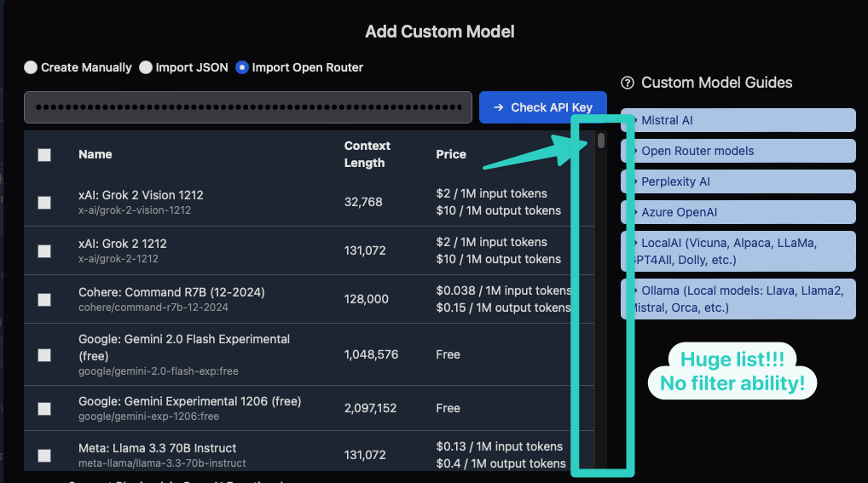Click the x-ai/grok-2-vision-1212 model ID

tap(135, 210)
